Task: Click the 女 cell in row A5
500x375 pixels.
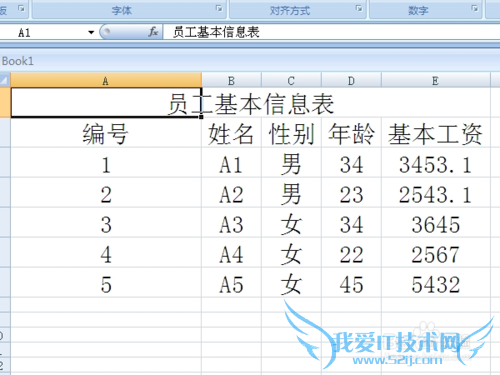Action: (x=291, y=283)
